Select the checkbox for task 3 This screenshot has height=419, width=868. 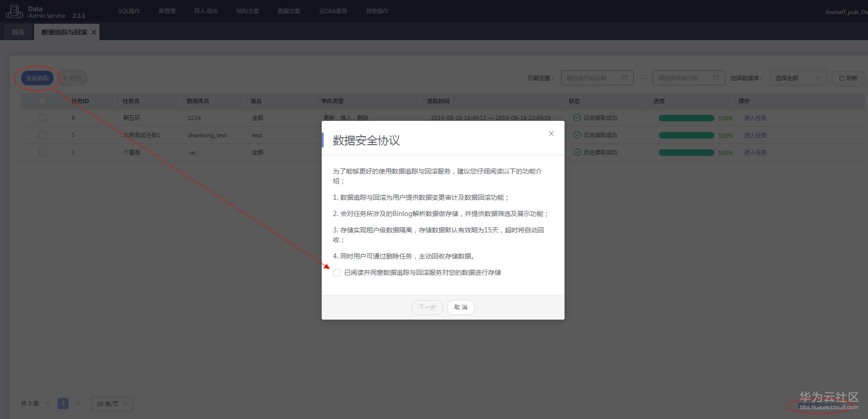pos(42,153)
